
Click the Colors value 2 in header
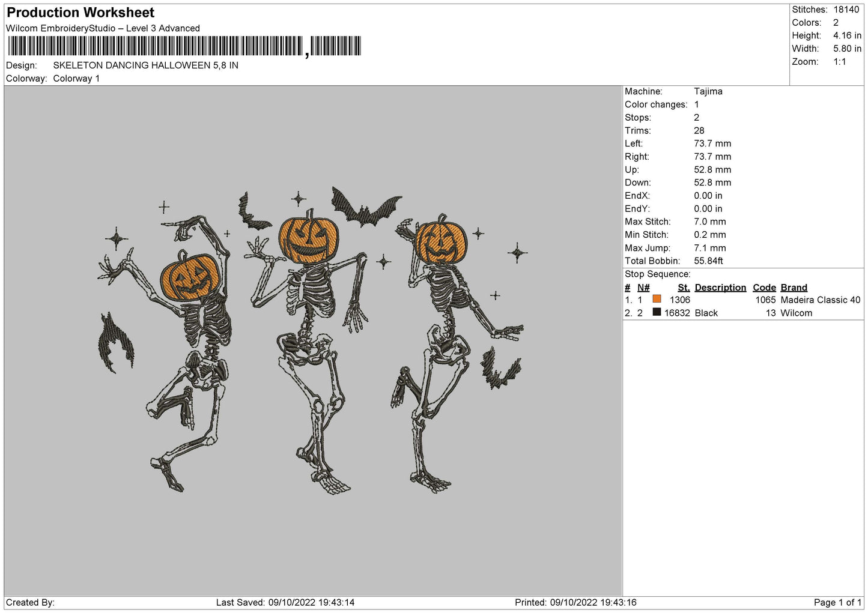click(x=836, y=23)
